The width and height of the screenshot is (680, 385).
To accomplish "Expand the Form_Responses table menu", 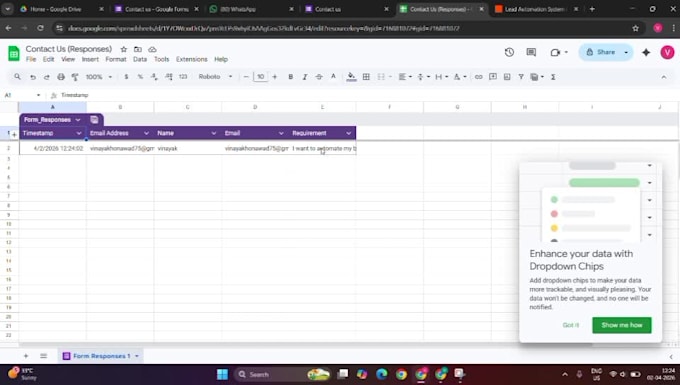I will 78,120.
